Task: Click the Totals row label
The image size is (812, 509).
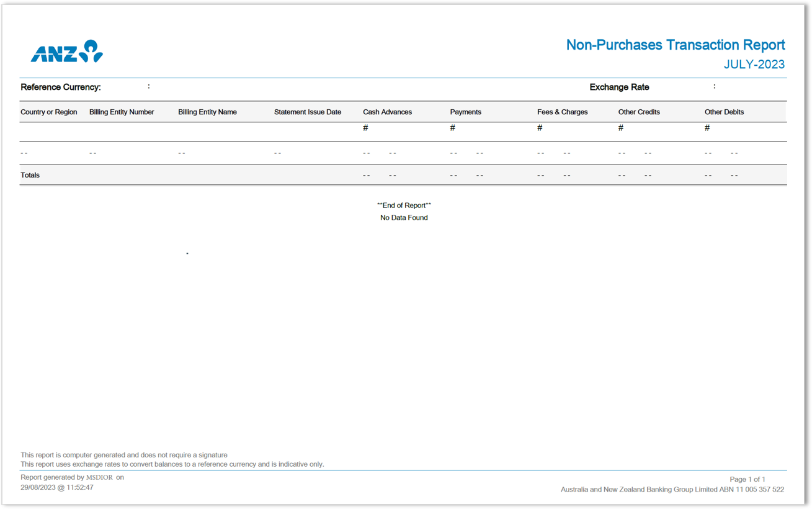Action: pyautogui.click(x=30, y=175)
